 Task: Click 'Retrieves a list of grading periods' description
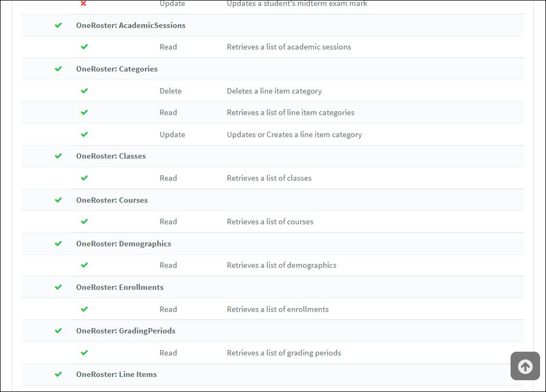pyautogui.click(x=284, y=353)
